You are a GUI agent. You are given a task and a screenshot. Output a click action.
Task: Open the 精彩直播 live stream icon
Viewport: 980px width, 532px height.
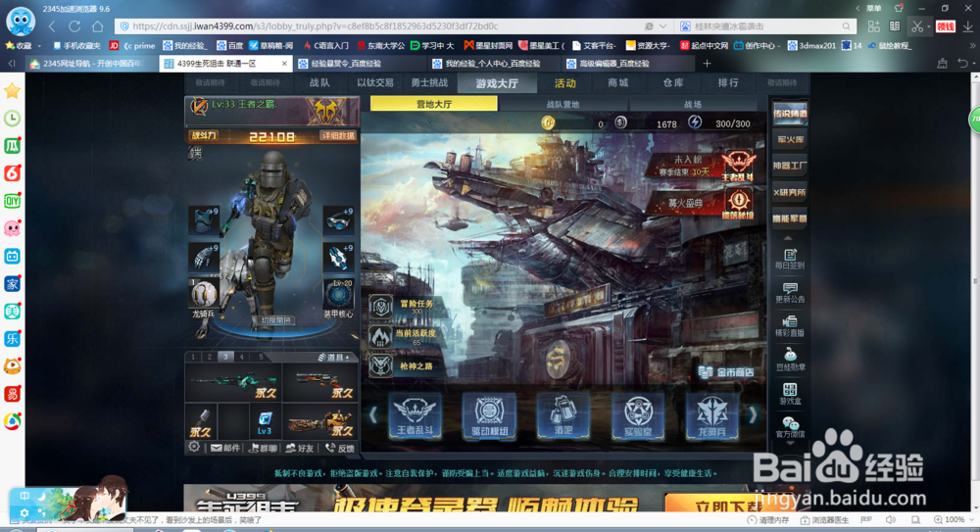790,326
